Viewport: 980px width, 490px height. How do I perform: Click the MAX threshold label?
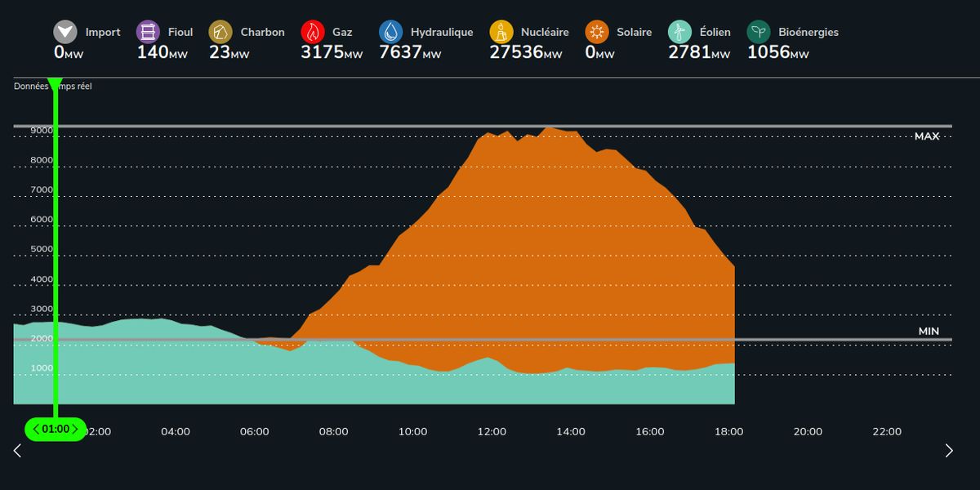[927, 136]
